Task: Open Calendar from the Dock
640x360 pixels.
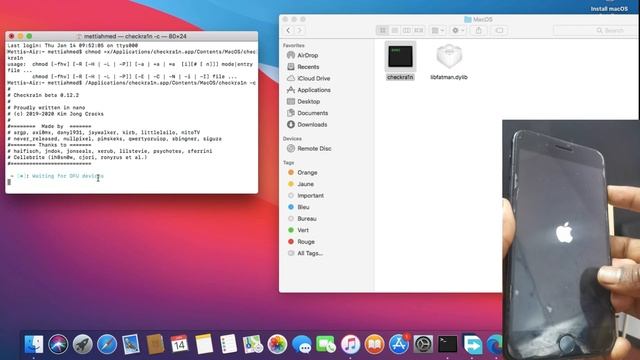Action: pyautogui.click(x=180, y=344)
